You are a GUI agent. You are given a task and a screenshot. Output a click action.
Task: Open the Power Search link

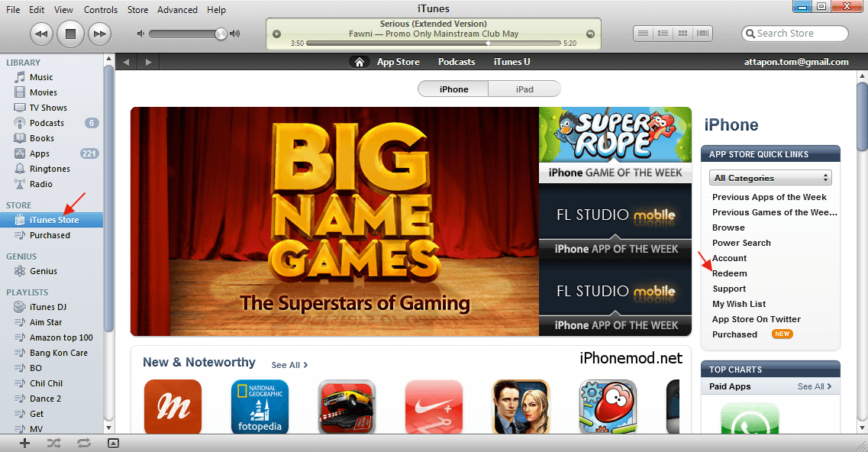(x=741, y=243)
